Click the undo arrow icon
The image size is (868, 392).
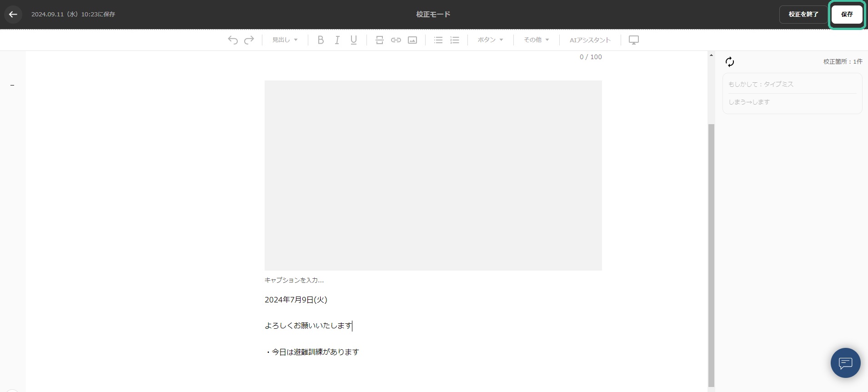point(233,40)
